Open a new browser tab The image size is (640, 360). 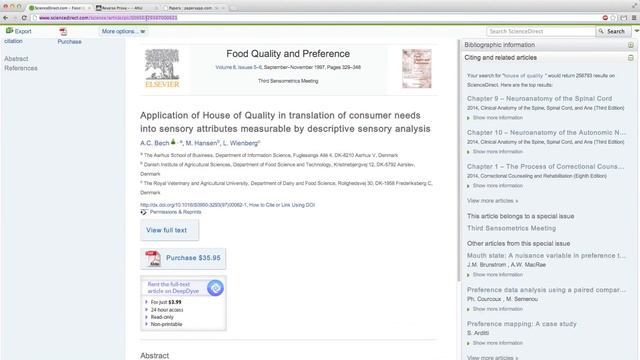pos(234,8)
